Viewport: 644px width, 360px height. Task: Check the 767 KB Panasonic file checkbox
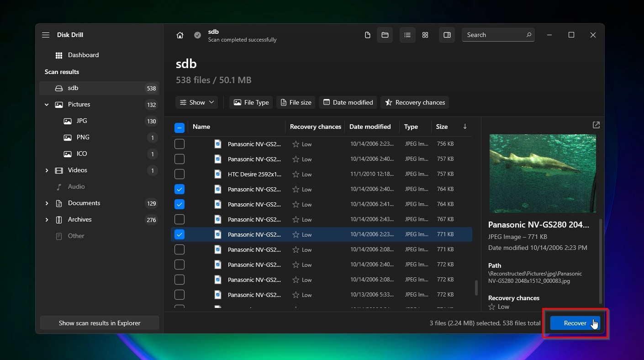tap(179, 219)
